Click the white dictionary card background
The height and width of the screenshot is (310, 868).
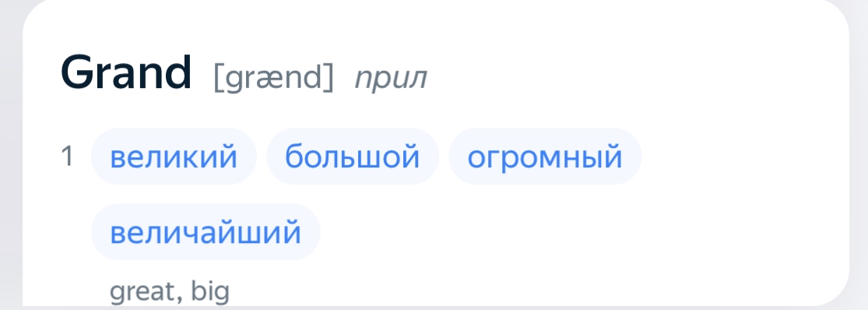(719, 232)
